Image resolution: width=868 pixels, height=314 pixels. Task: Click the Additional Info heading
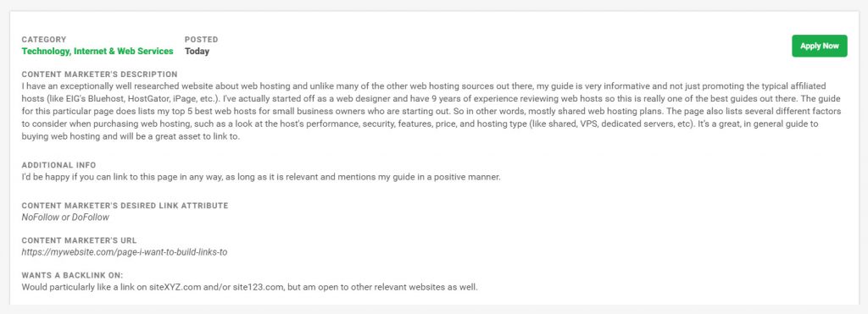[58, 165]
